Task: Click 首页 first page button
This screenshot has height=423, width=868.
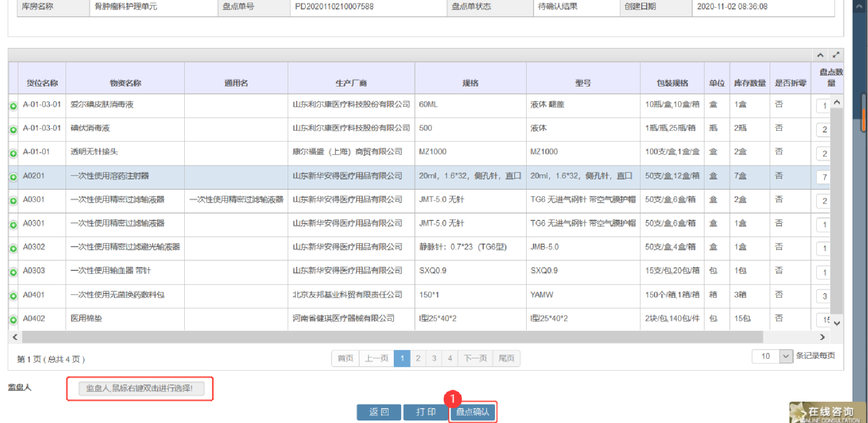Action: tap(345, 358)
